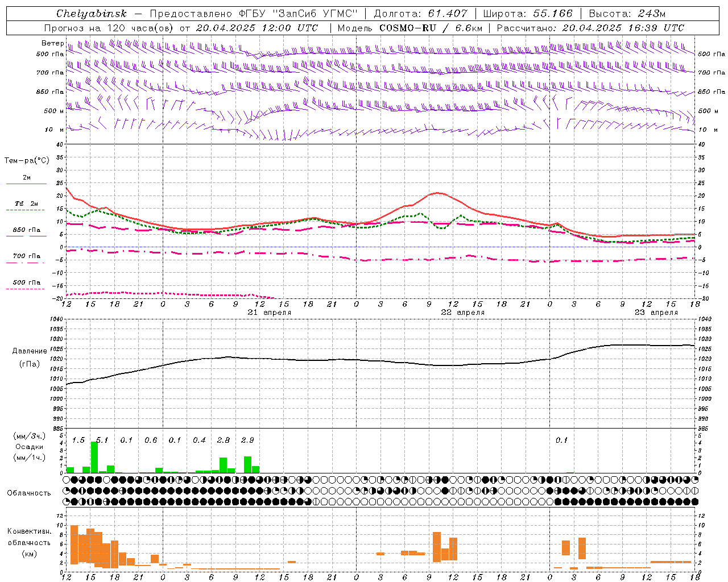Click the "2.8" precipitation total value

click(x=224, y=440)
